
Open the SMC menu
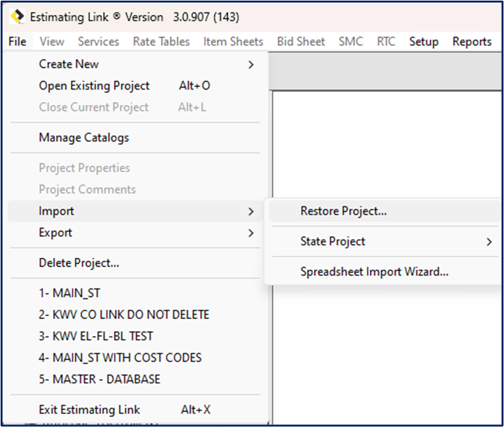350,41
